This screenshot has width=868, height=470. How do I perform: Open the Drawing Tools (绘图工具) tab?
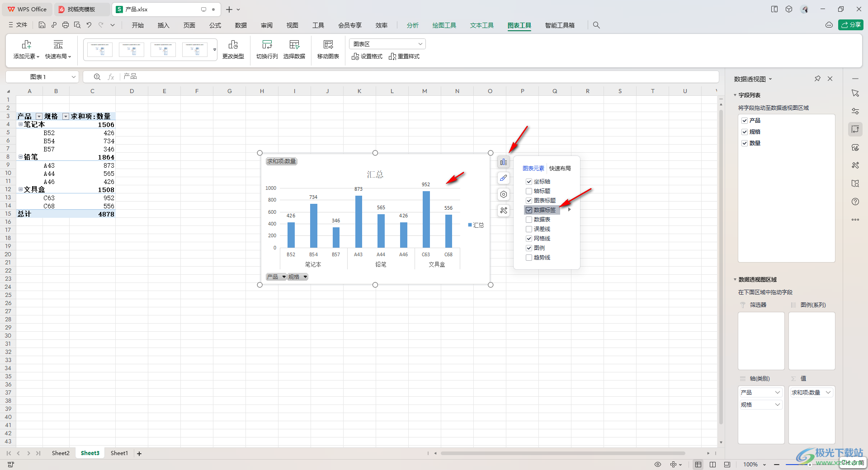point(444,25)
